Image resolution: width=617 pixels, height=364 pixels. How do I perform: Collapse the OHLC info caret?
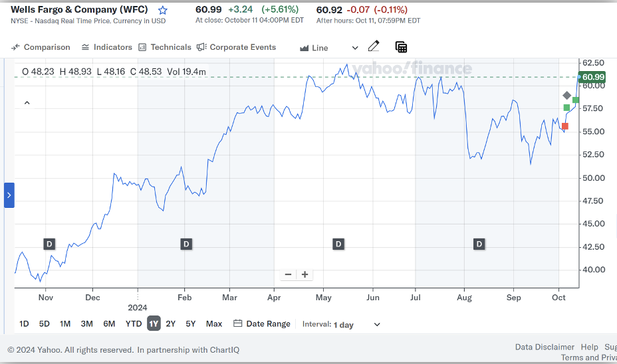(27, 103)
